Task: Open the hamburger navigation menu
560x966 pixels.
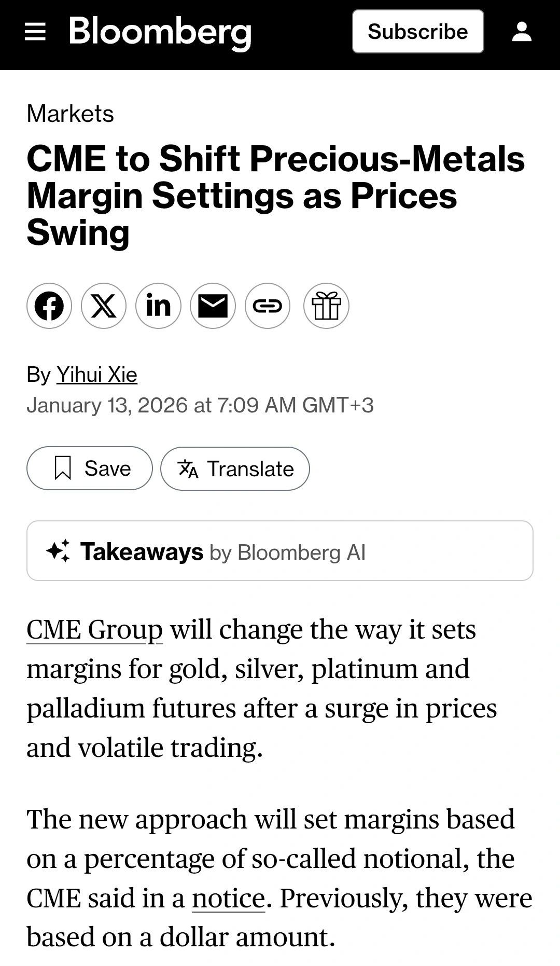Action: 35,32
